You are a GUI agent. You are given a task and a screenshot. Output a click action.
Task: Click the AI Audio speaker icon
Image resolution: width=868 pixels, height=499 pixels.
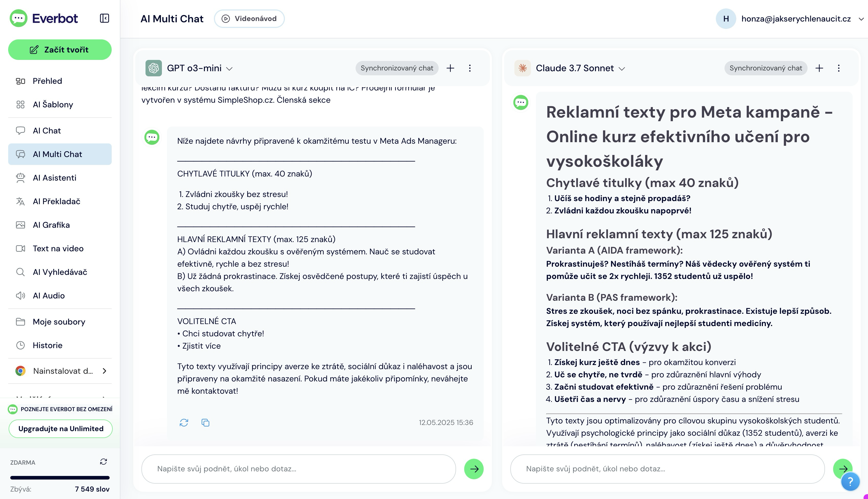[20, 295]
